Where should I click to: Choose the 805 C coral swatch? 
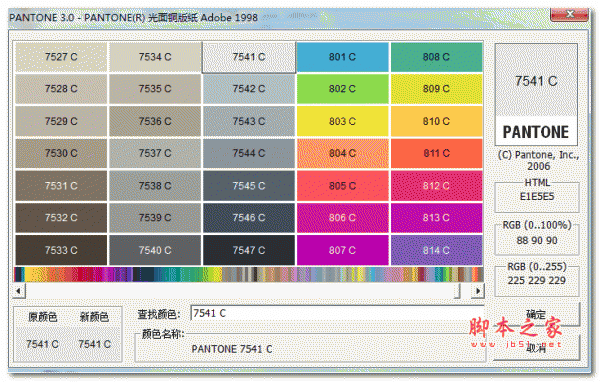342,186
